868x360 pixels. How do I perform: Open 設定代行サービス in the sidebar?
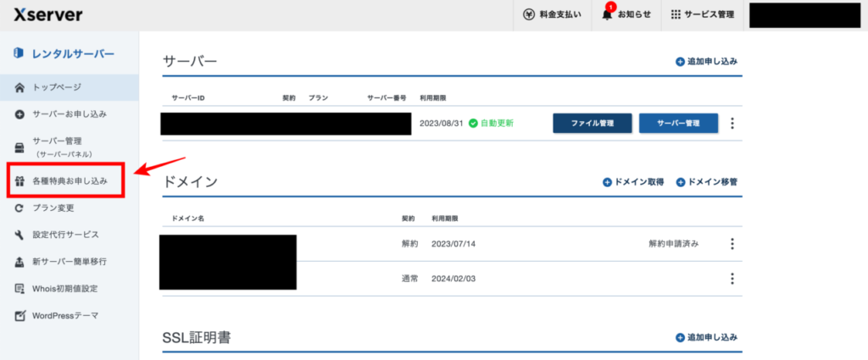[x=70, y=235]
